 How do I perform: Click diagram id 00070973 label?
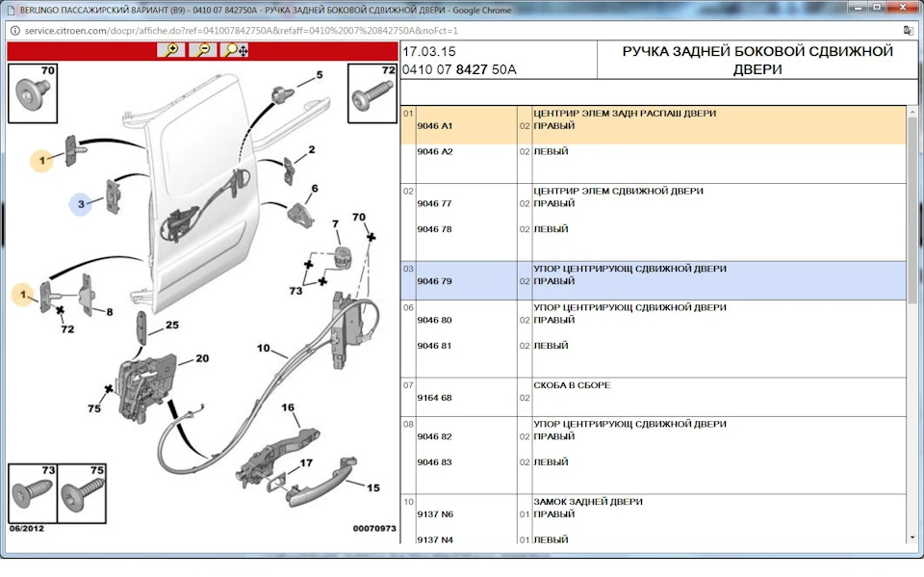click(x=374, y=529)
